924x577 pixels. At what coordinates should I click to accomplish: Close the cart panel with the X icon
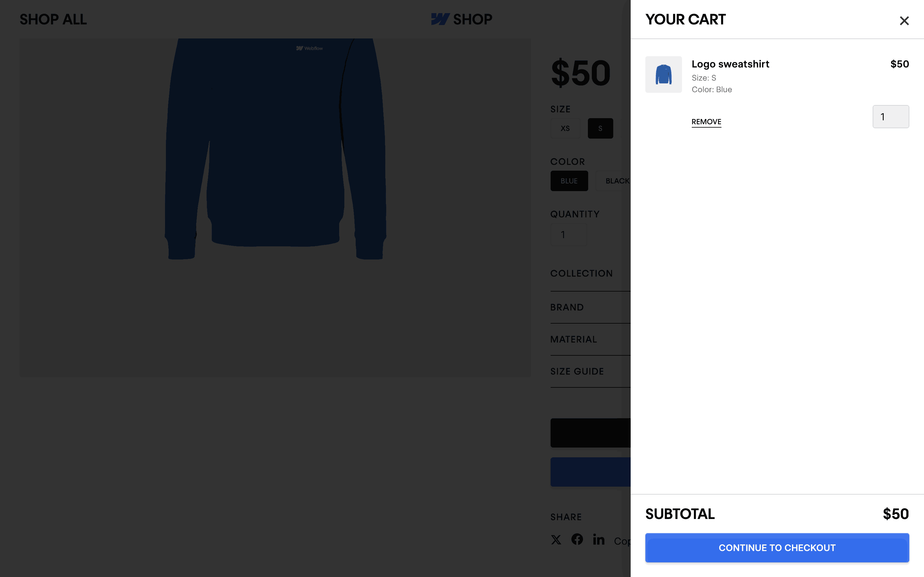(904, 21)
